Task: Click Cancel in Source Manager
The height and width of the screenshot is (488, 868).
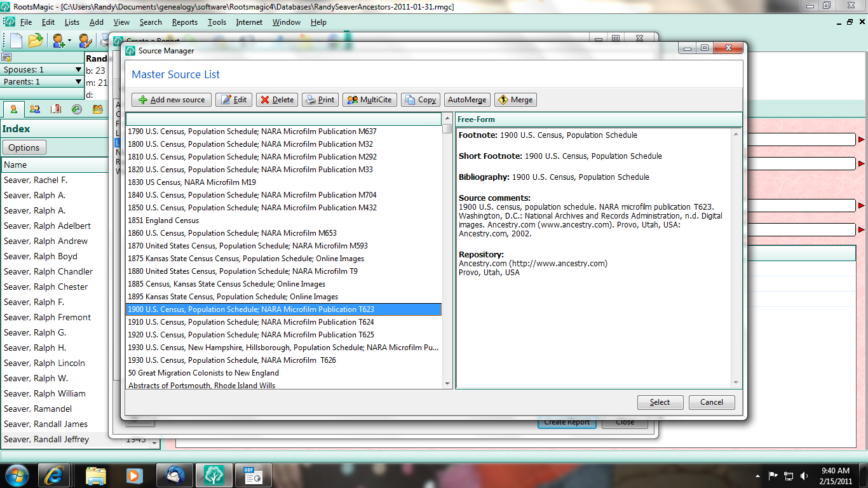Action: pos(712,402)
